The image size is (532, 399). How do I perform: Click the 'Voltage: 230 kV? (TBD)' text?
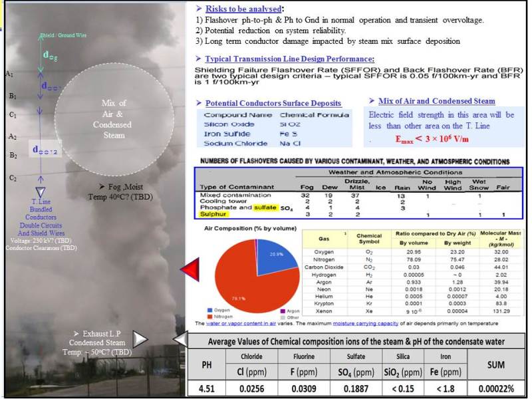point(41,241)
